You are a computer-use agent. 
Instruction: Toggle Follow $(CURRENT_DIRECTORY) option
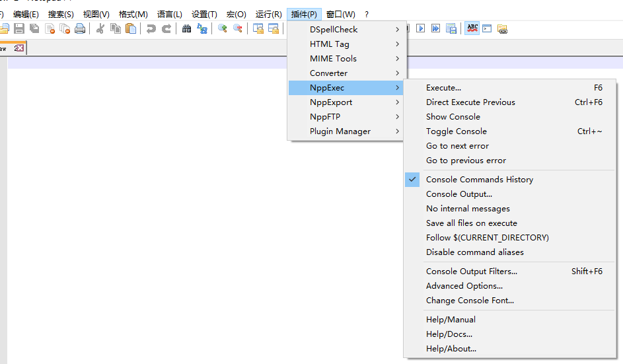[510, 238]
